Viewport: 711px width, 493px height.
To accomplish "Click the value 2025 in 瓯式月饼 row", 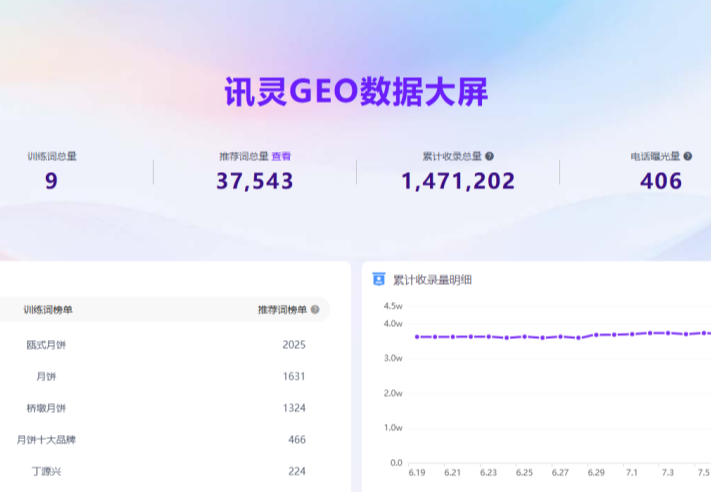I will tap(294, 345).
